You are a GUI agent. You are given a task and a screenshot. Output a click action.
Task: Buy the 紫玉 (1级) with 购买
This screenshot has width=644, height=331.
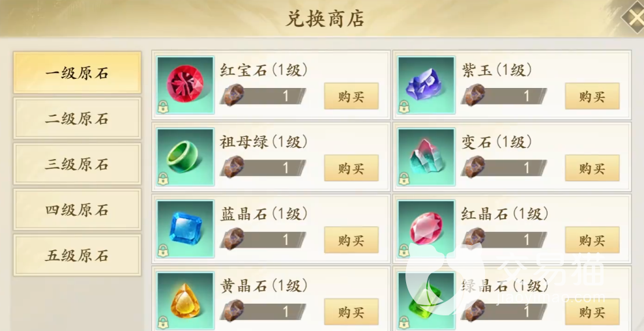click(593, 96)
